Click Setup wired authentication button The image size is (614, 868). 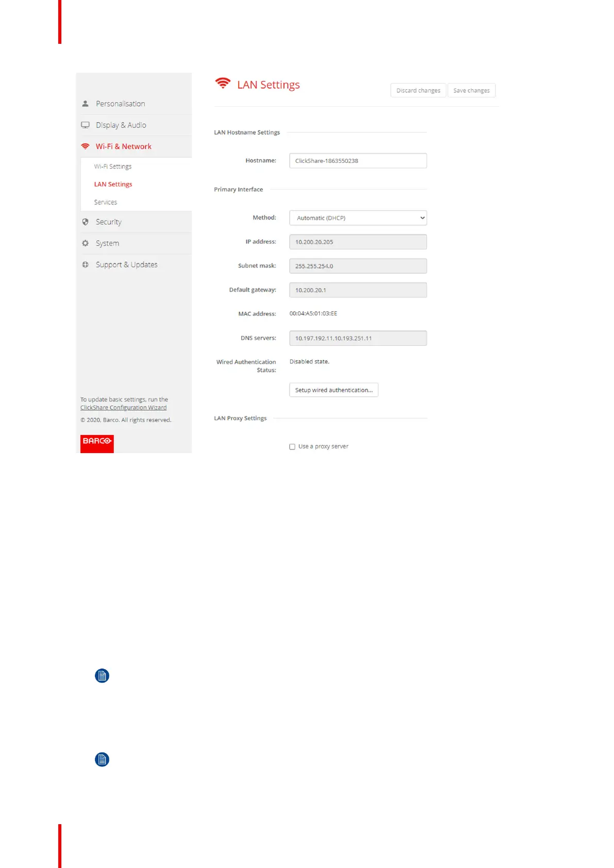[334, 390]
